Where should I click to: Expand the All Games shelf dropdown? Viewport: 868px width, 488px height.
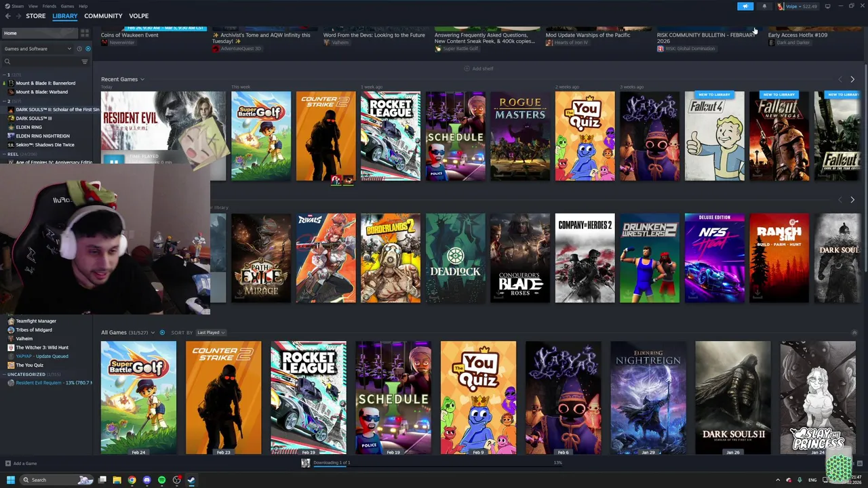pos(153,333)
